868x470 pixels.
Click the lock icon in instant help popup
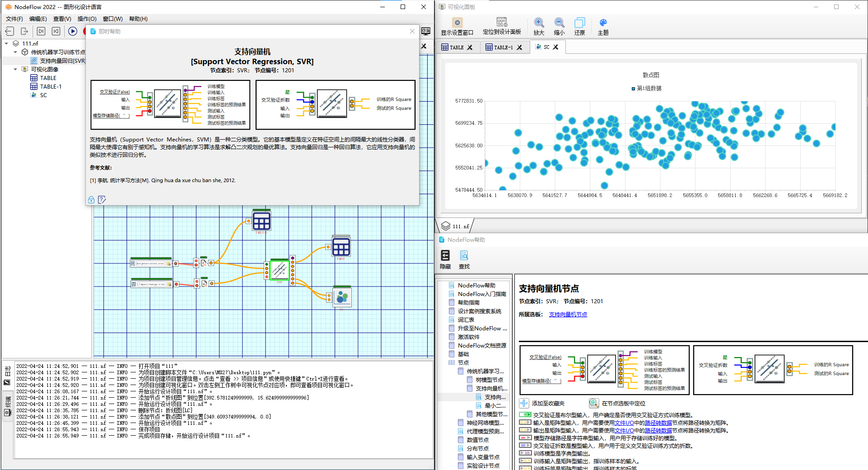click(x=91, y=200)
